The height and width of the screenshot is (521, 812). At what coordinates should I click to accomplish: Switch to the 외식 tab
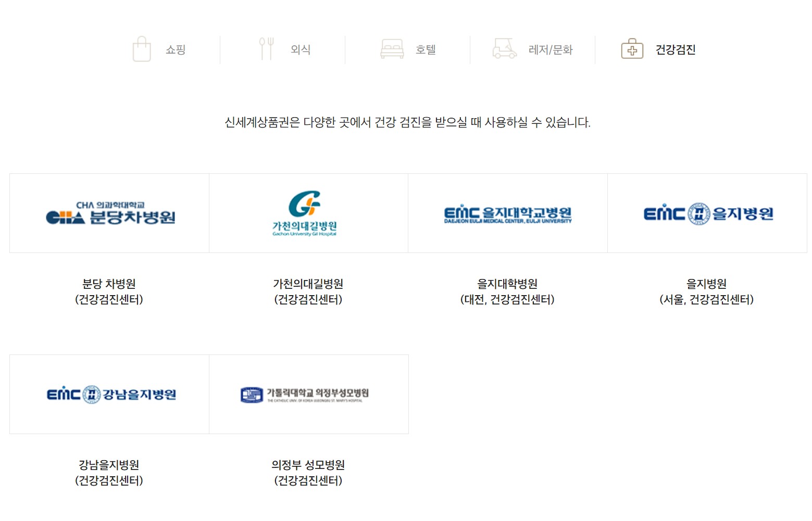301,49
